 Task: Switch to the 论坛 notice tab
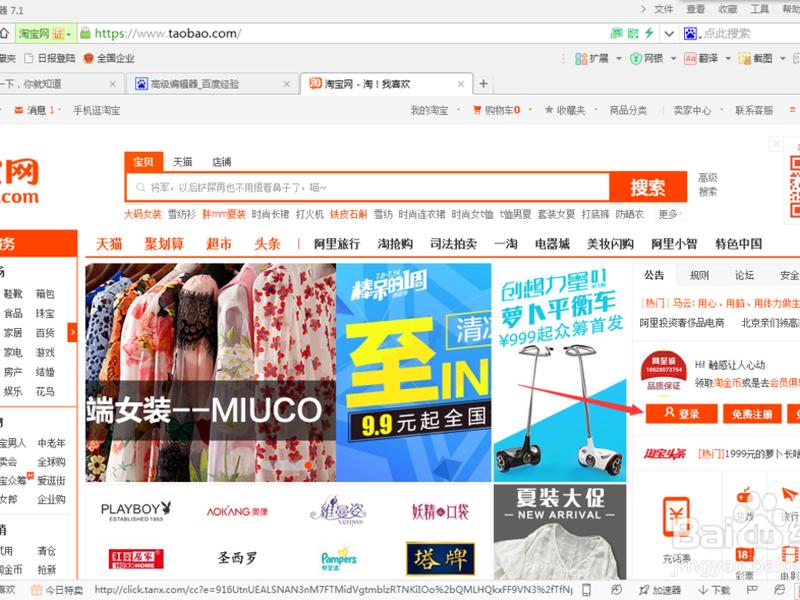point(744,275)
